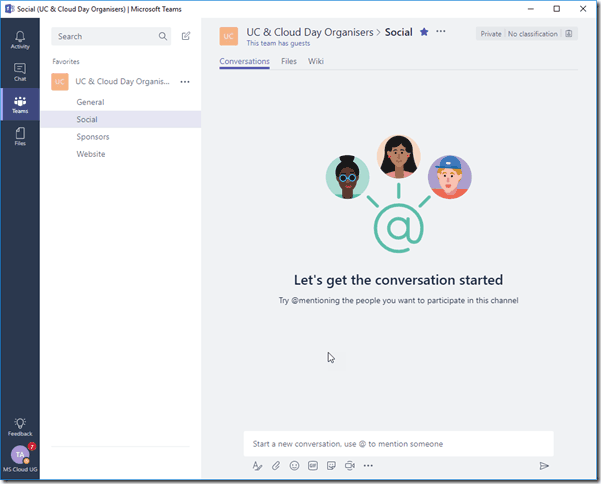601x484 pixels.
Task: Click the Private label
Action: (491, 34)
